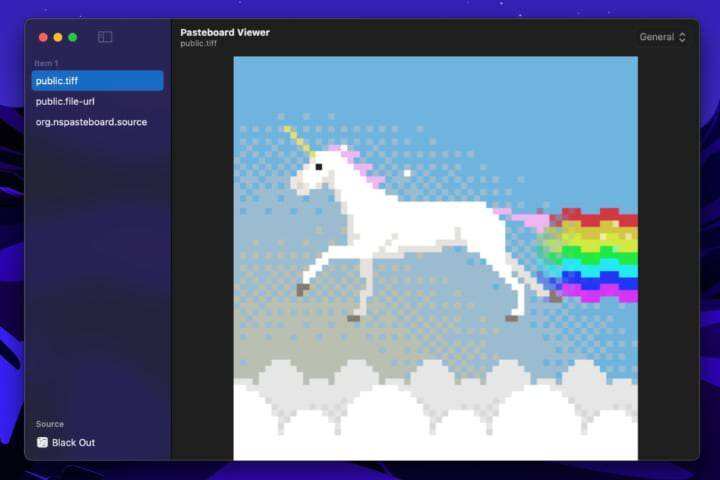Click the Source section label
Viewport: 720px width, 480px height.
point(50,424)
